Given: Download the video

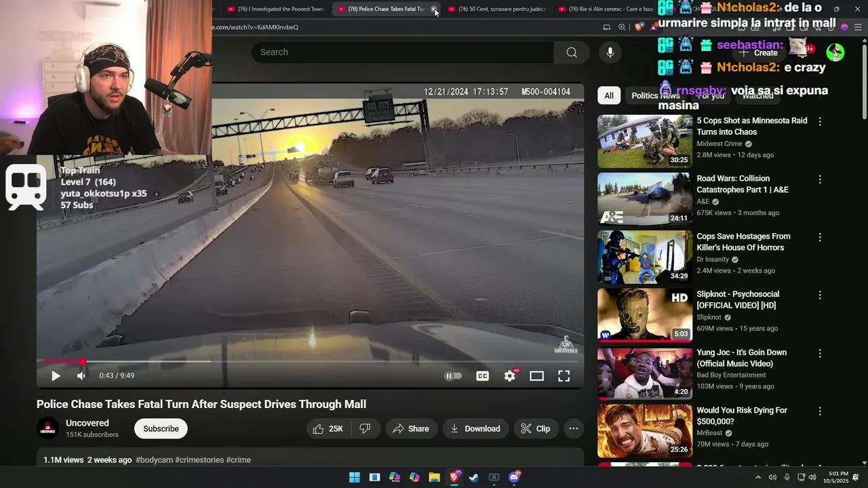Looking at the screenshot, I should click(x=475, y=428).
